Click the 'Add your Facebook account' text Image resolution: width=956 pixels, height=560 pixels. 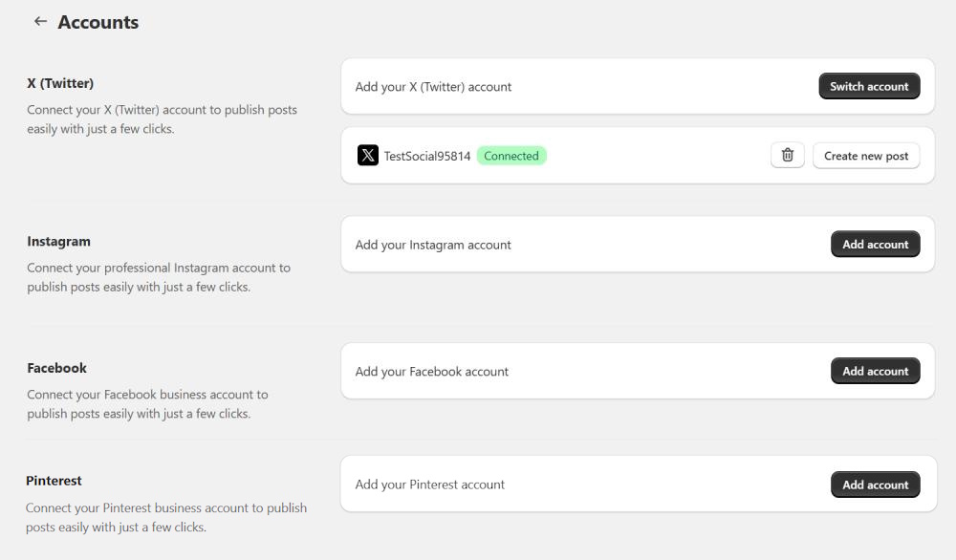[432, 372]
